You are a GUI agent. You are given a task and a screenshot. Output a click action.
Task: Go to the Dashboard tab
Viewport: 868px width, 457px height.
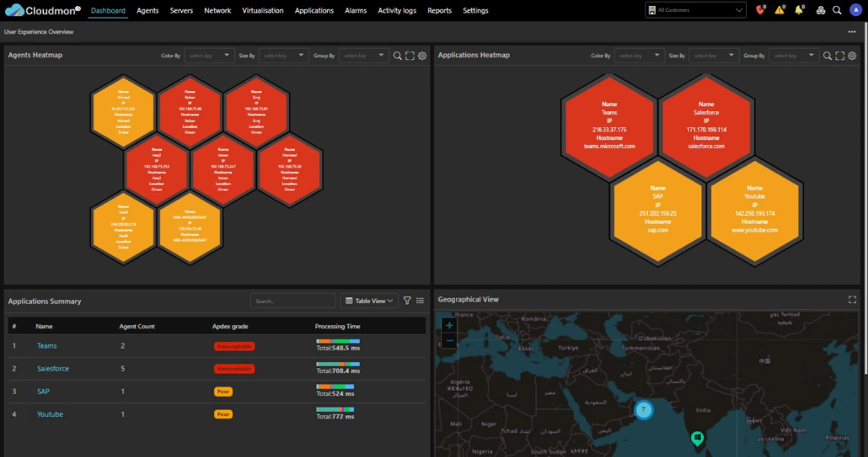click(x=108, y=11)
